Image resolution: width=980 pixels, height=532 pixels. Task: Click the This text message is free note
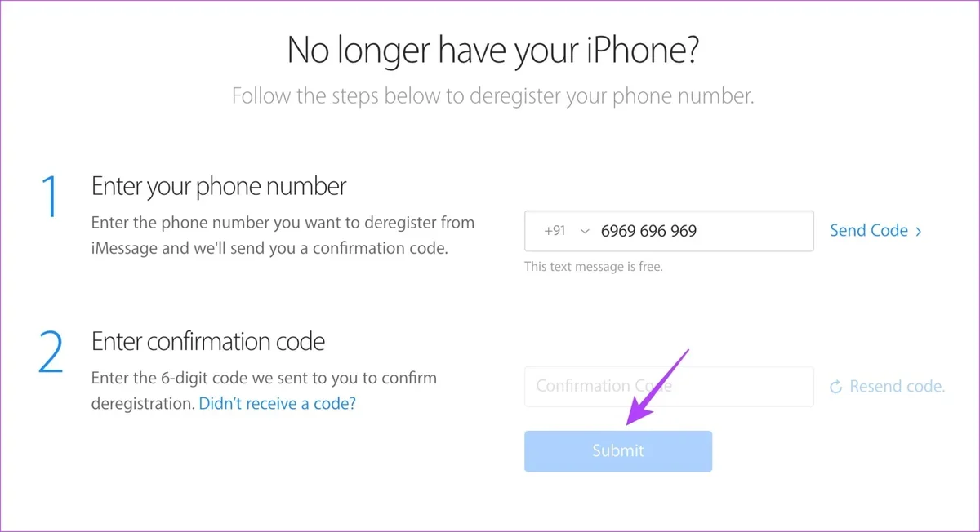pyautogui.click(x=594, y=267)
